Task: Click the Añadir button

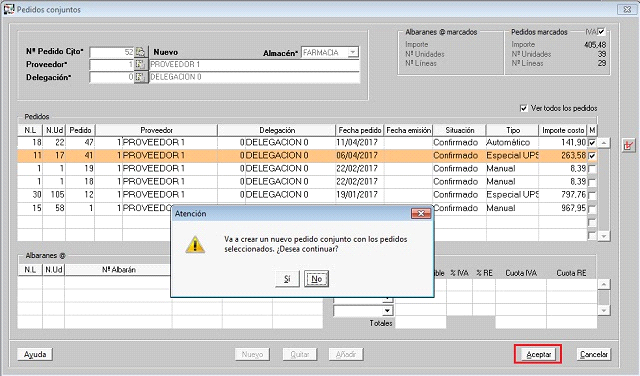Action: (x=346, y=354)
